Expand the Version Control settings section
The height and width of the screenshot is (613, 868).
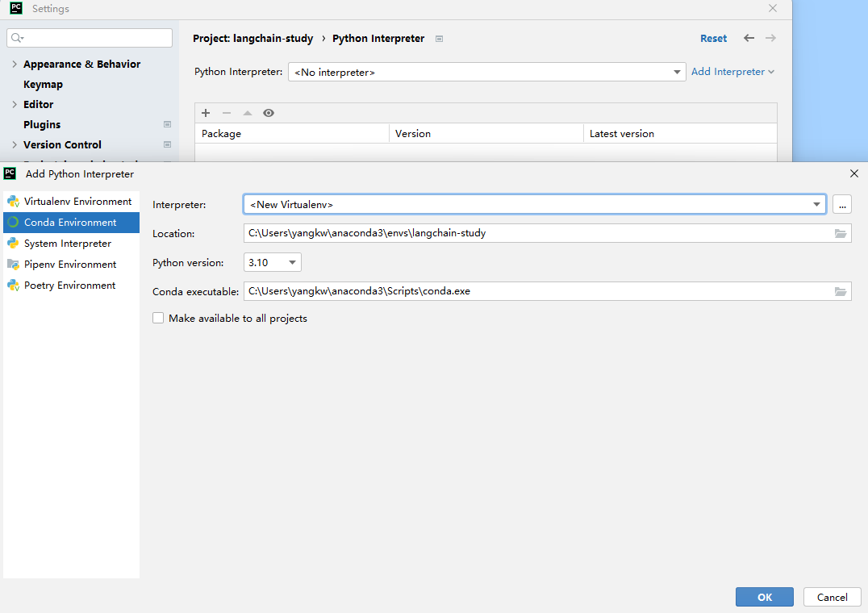pyautogui.click(x=15, y=145)
